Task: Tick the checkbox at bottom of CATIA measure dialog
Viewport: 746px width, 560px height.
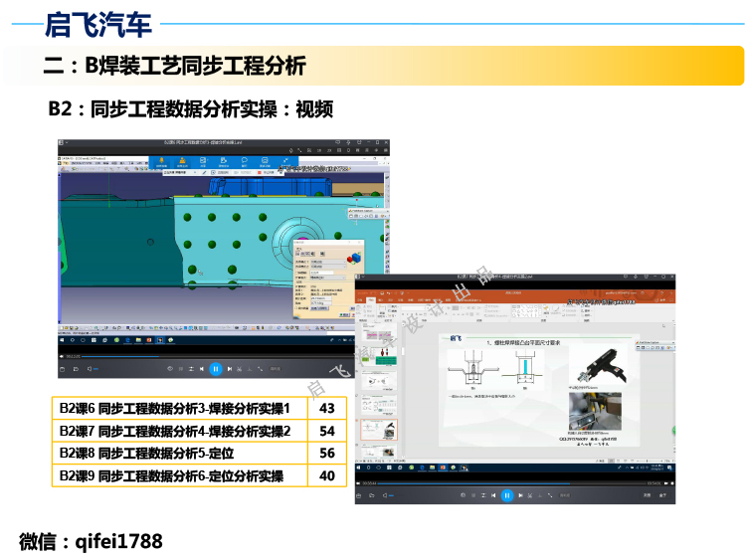Action: [296, 308]
